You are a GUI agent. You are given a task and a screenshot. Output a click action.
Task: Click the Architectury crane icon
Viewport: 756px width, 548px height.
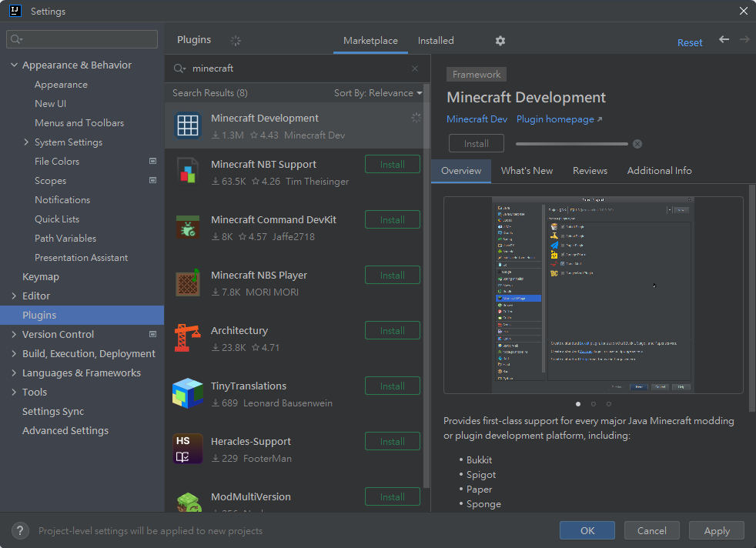pyautogui.click(x=188, y=337)
